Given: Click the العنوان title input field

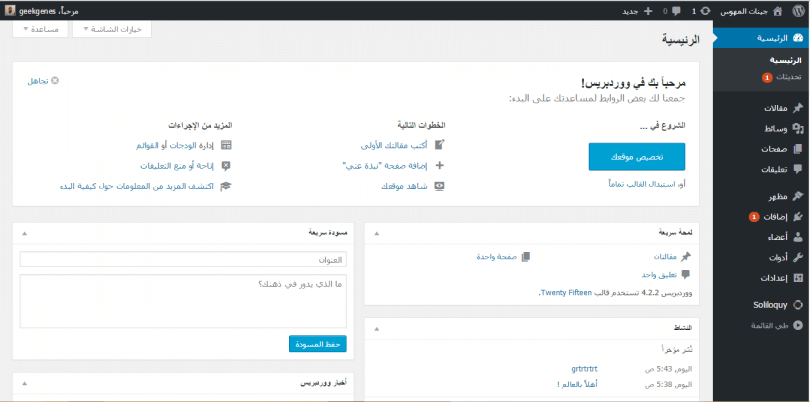Looking at the screenshot, I should [x=183, y=259].
